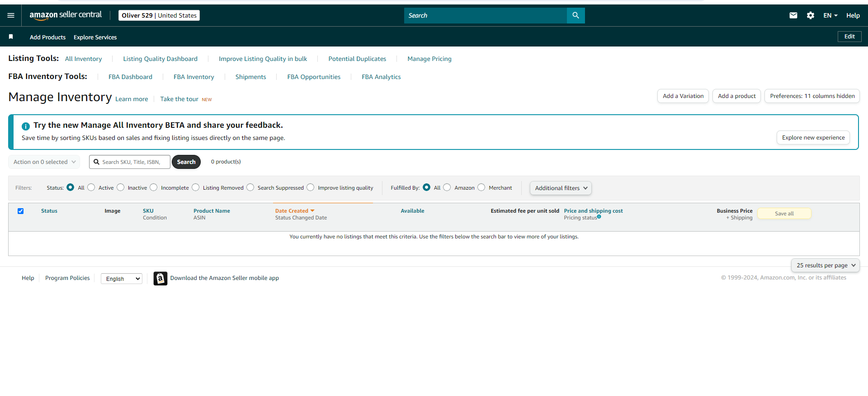Click the bookmark icon beside Add Products
The width and height of the screenshot is (868, 396).
tap(11, 37)
